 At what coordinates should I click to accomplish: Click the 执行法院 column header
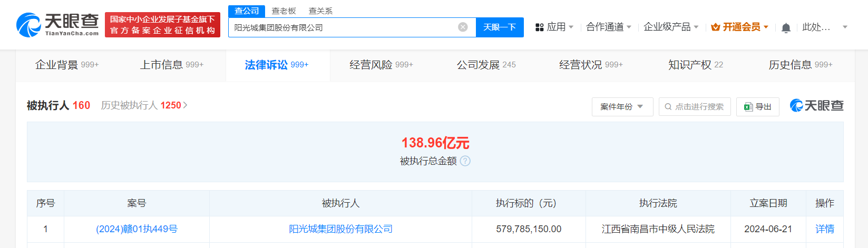click(658, 203)
